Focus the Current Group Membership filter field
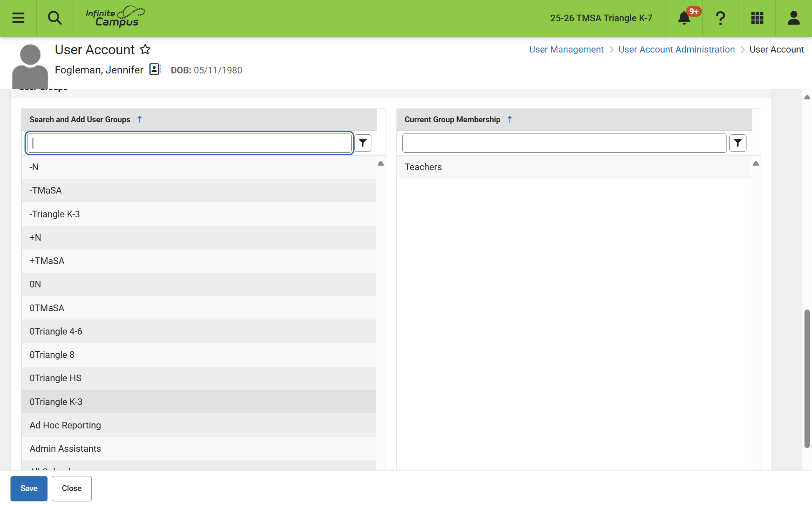This screenshot has height=506, width=812. click(564, 143)
